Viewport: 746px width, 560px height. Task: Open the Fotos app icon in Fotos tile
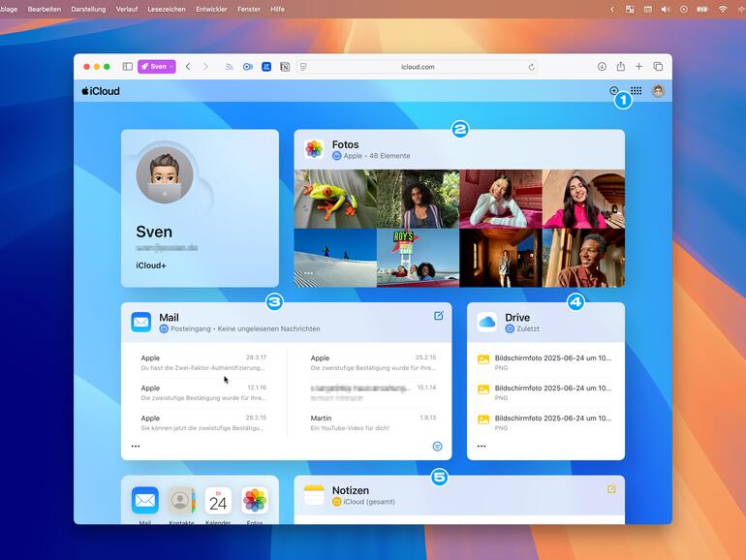314,149
